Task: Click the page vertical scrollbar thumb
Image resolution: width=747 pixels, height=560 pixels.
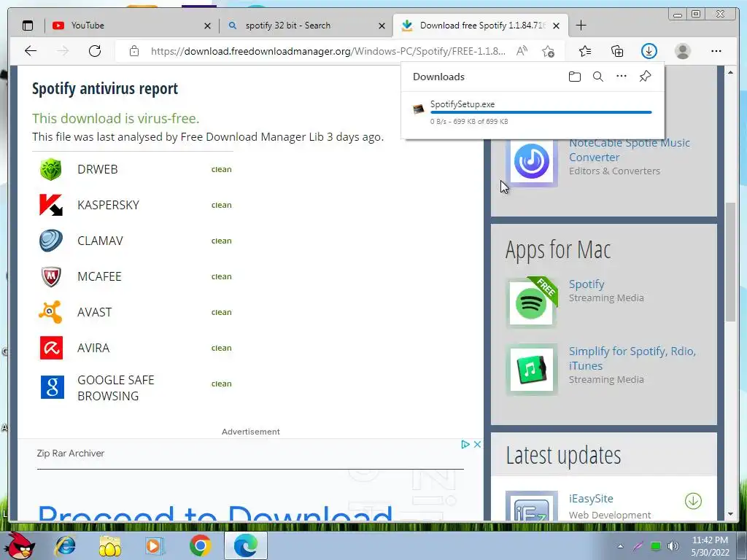Action: click(x=730, y=262)
